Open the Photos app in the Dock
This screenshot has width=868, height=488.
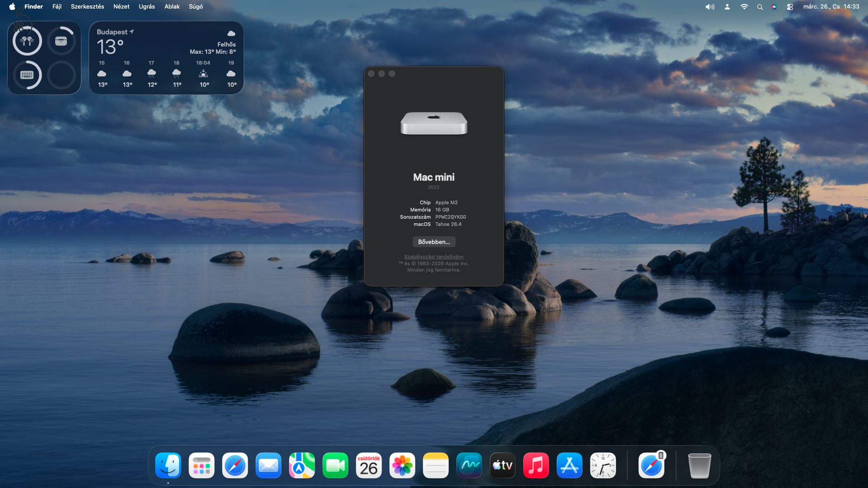(402, 465)
